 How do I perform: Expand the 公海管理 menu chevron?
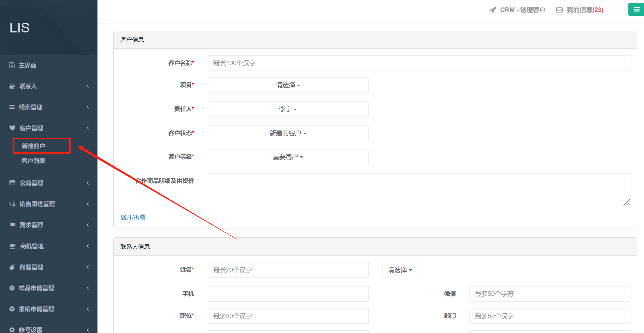point(88,183)
